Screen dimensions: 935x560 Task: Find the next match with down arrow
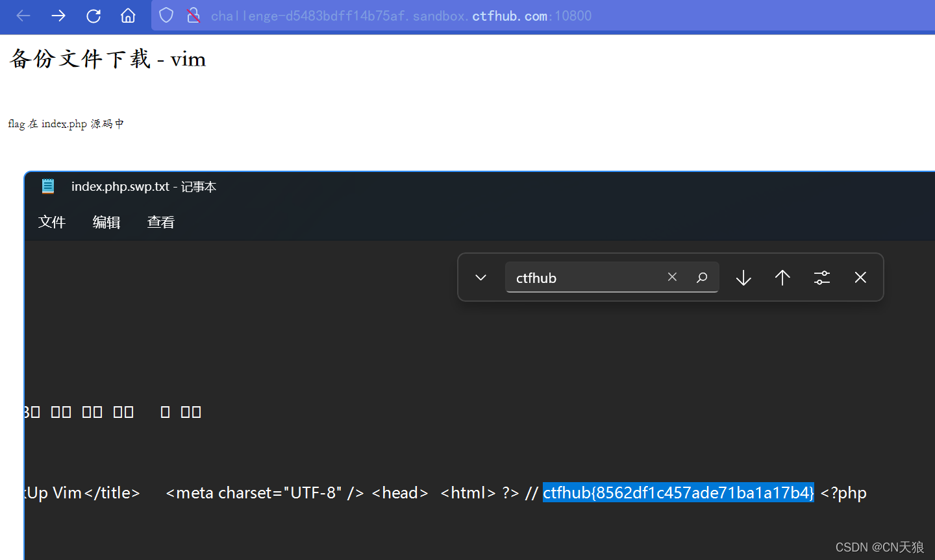743,278
